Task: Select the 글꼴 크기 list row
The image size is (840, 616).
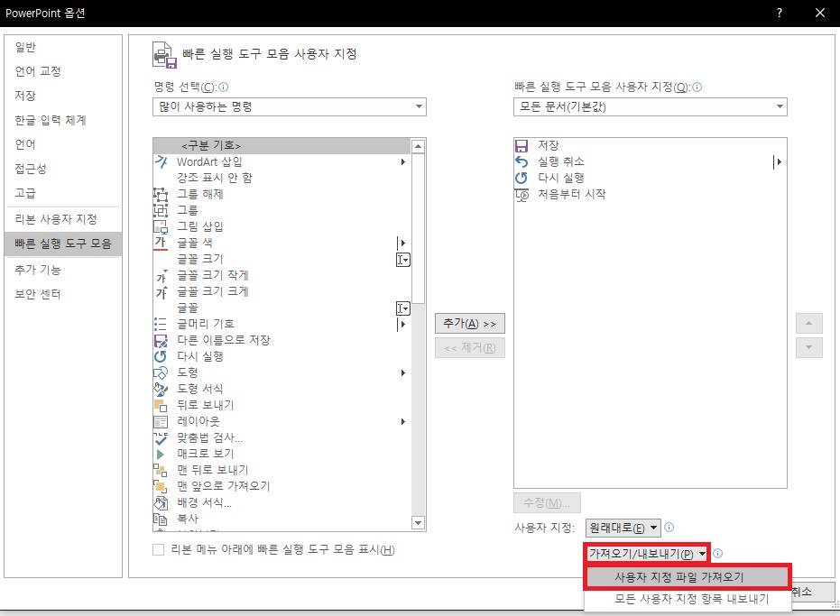Action: [x=282, y=259]
